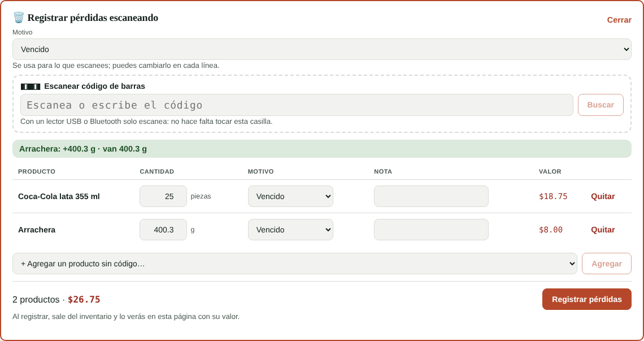Viewport: 644px width, 341px height.
Task: Click the CANTIDAD column header
Action: pos(157,171)
